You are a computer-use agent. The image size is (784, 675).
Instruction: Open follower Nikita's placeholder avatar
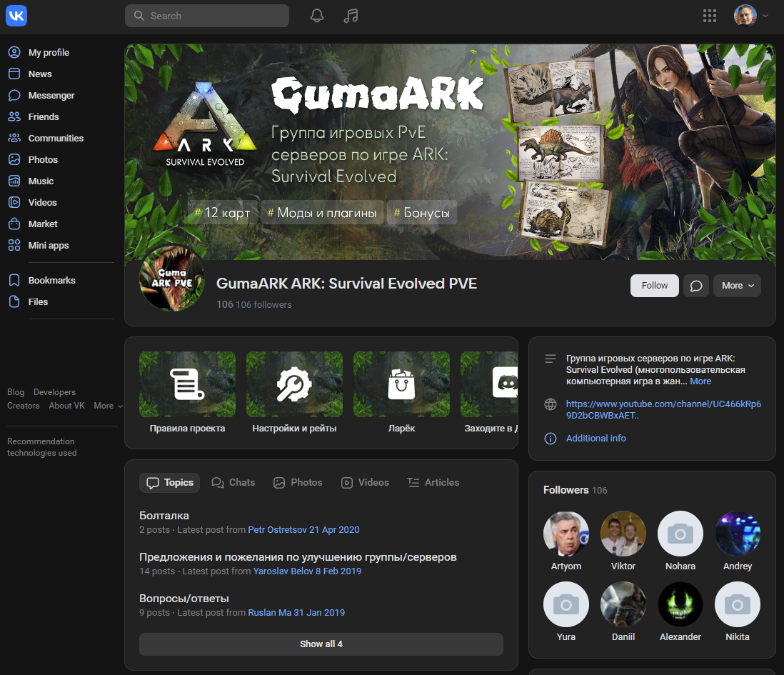coord(738,604)
